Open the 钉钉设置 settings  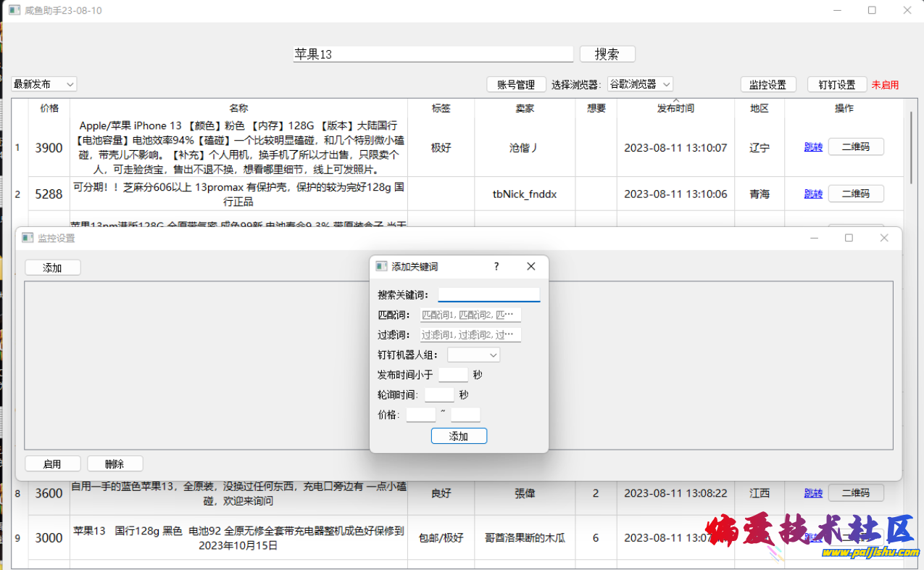837,83
